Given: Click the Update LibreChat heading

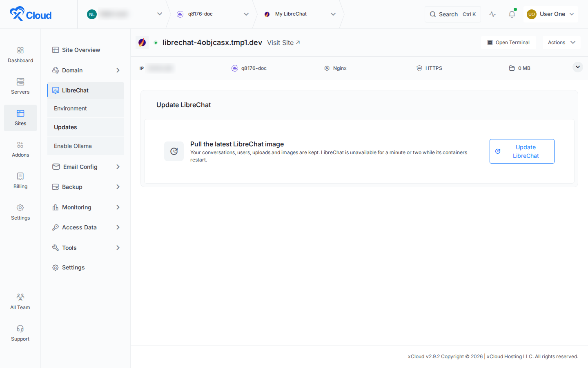Looking at the screenshot, I should [x=184, y=105].
